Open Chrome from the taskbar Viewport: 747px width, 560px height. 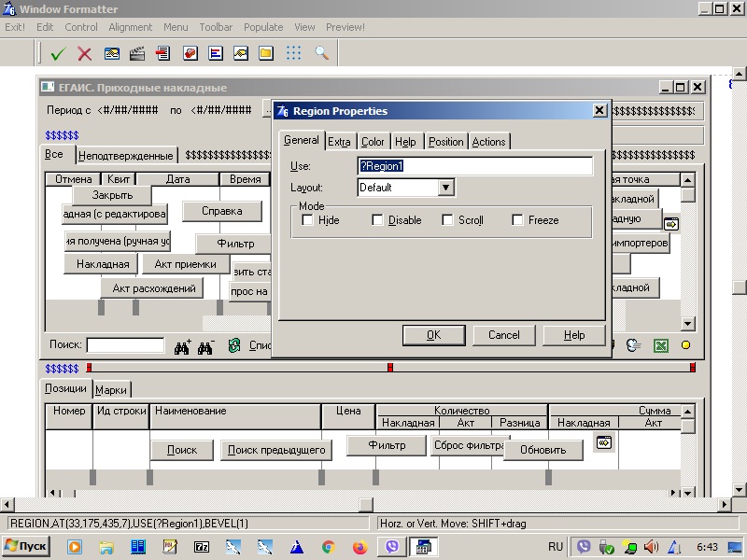328,547
